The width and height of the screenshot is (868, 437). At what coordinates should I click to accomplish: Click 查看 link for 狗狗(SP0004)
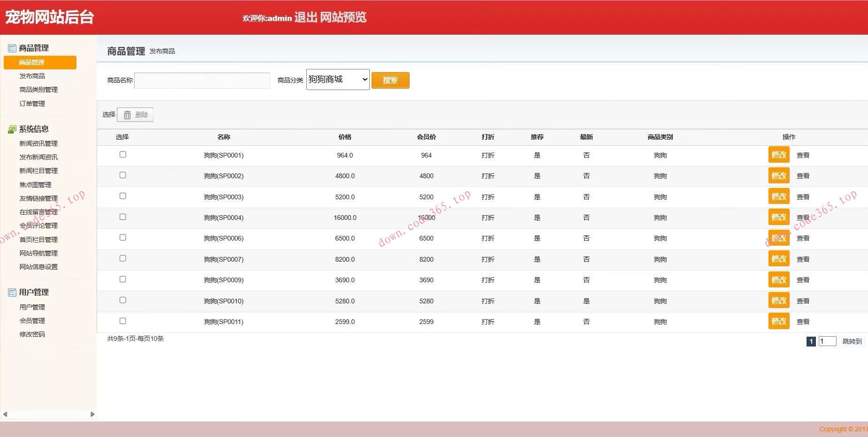803,218
